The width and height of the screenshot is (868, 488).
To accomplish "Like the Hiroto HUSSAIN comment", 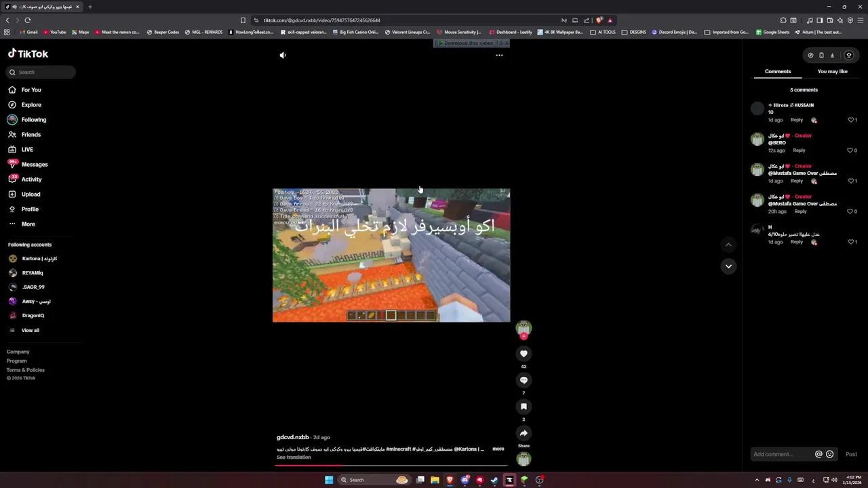I will (851, 120).
